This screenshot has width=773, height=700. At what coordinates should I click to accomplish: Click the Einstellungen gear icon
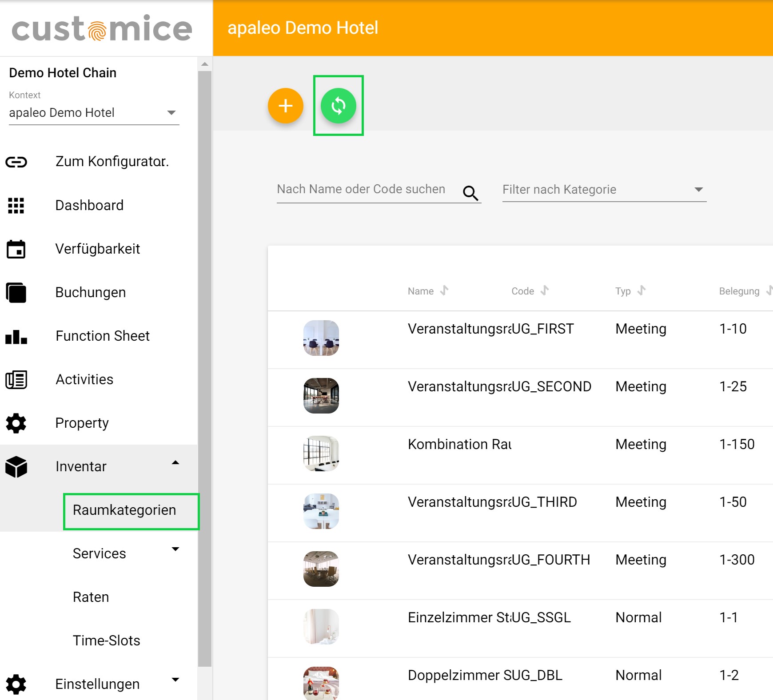pos(16,684)
